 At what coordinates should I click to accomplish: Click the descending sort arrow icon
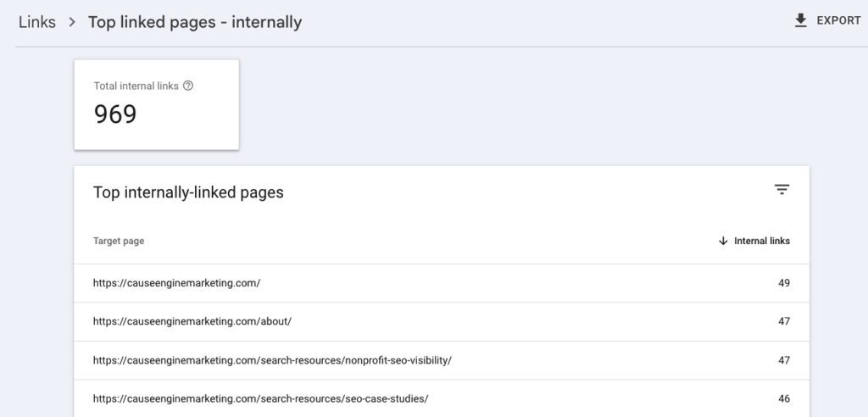tap(723, 242)
